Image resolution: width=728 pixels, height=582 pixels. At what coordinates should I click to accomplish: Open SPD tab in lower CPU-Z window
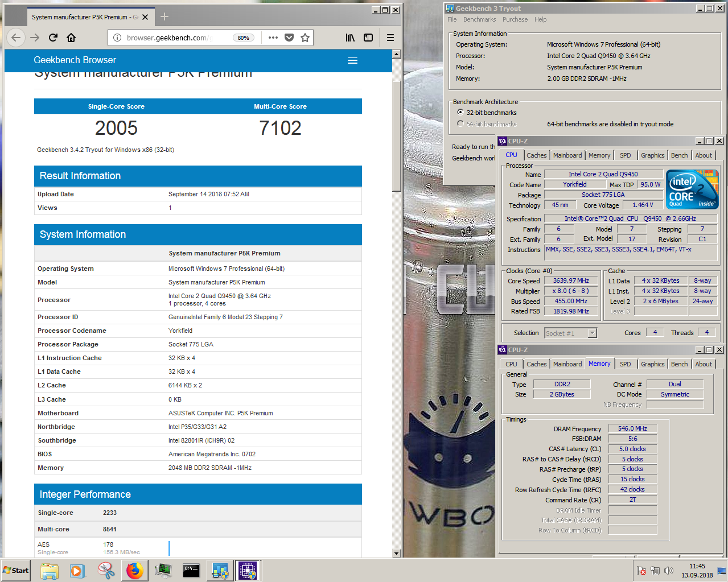click(x=625, y=364)
